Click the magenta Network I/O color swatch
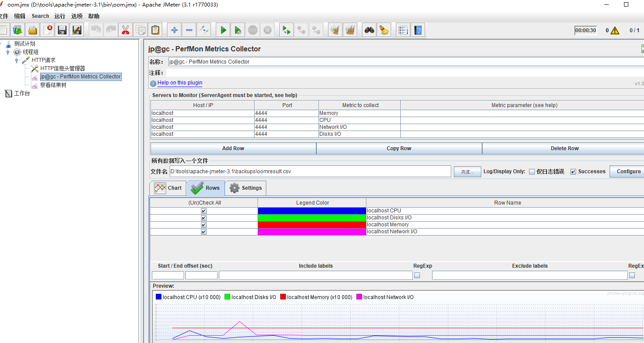 coord(312,232)
